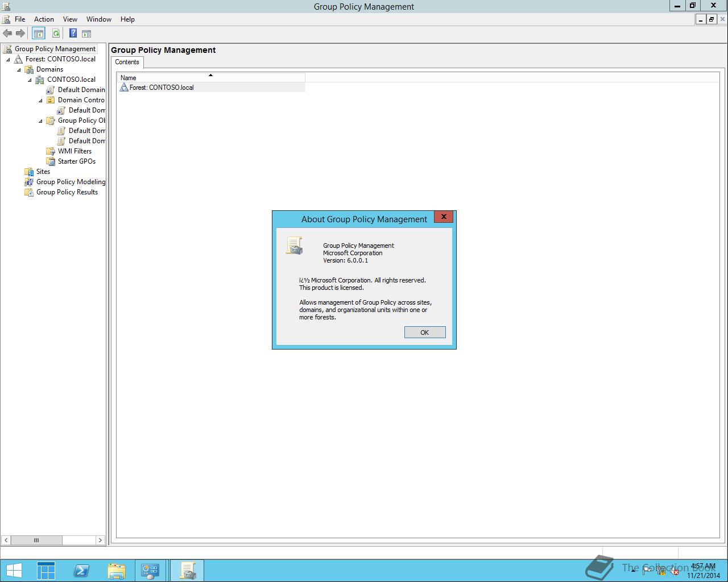Viewport: 728px width, 582px height.
Task: Click the Sites folder icon
Action: [29, 172]
